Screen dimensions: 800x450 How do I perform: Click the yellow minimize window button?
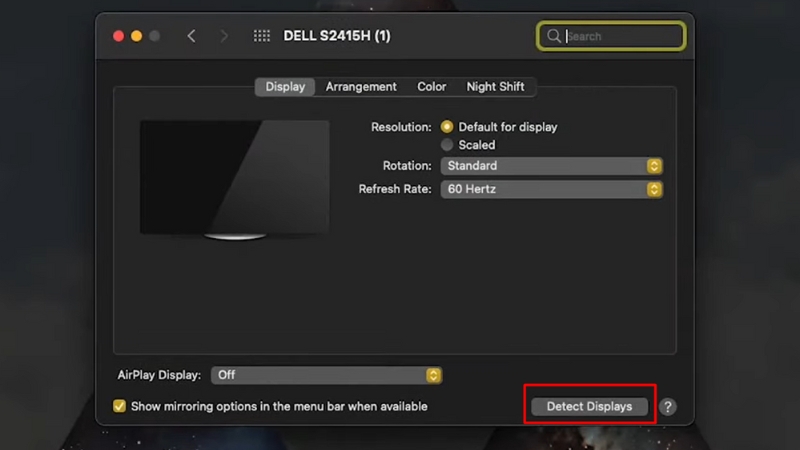(136, 36)
